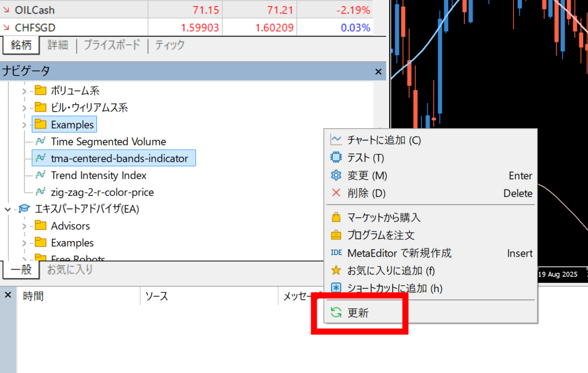Select the 一般 navigator tab

(x=21, y=269)
